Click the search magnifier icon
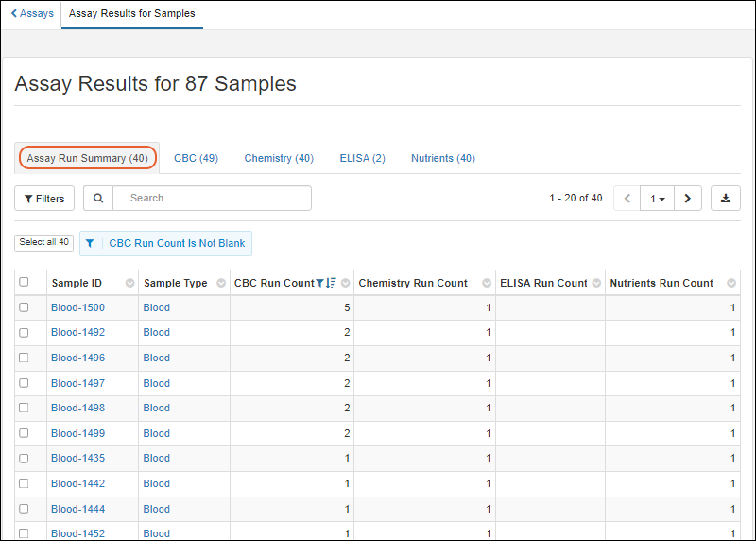The image size is (756, 541). [x=98, y=199]
